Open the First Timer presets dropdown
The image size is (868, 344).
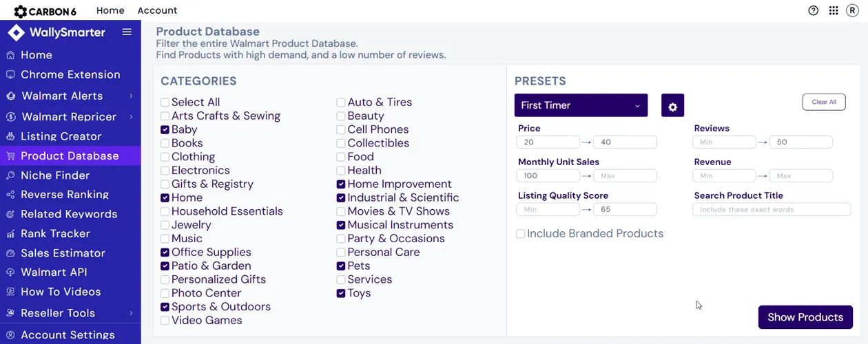[x=581, y=105]
